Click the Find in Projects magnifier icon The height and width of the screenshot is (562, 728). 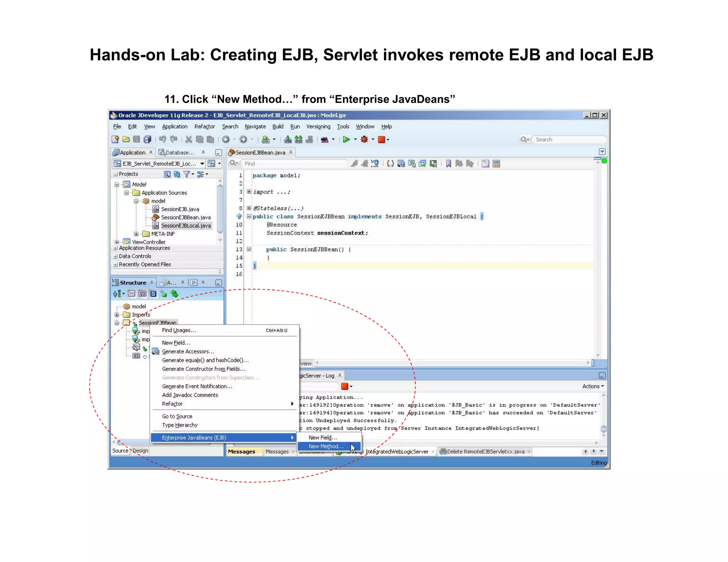pos(167,174)
